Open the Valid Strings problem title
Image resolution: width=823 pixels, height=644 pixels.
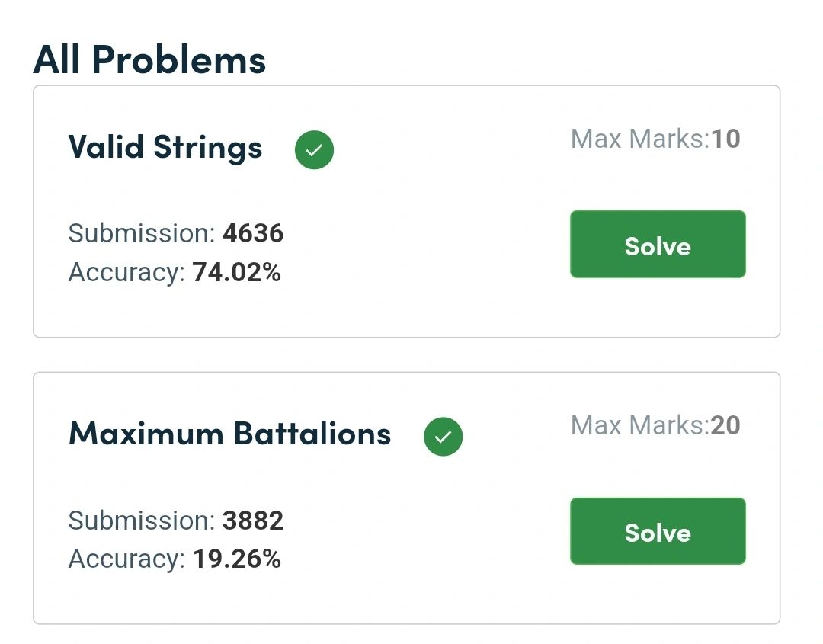pos(165,147)
